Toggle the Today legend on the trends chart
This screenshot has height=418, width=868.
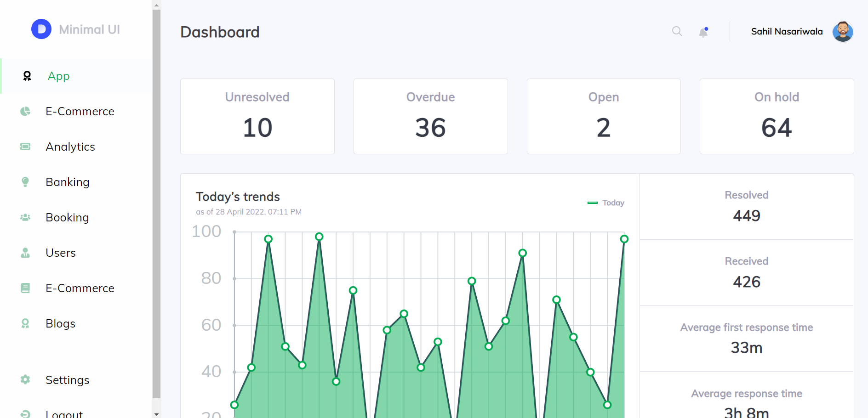pyautogui.click(x=606, y=203)
